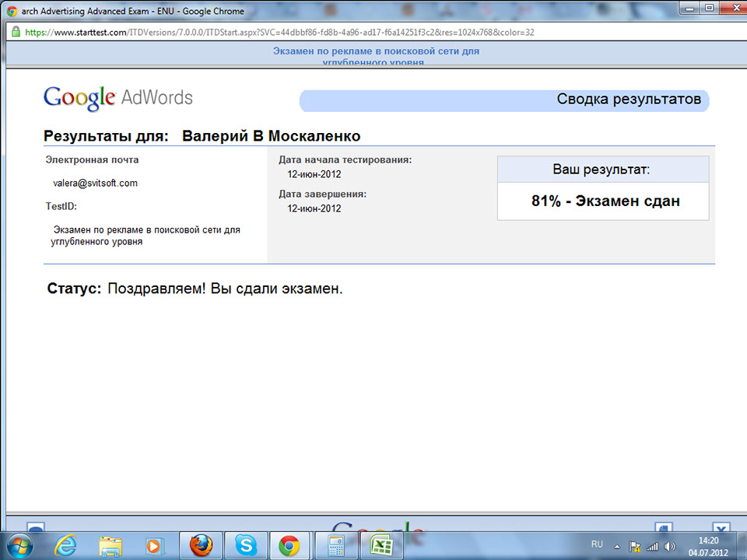The height and width of the screenshot is (560, 747).
Task: Click the TestID label
Action: tap(61, 207)
